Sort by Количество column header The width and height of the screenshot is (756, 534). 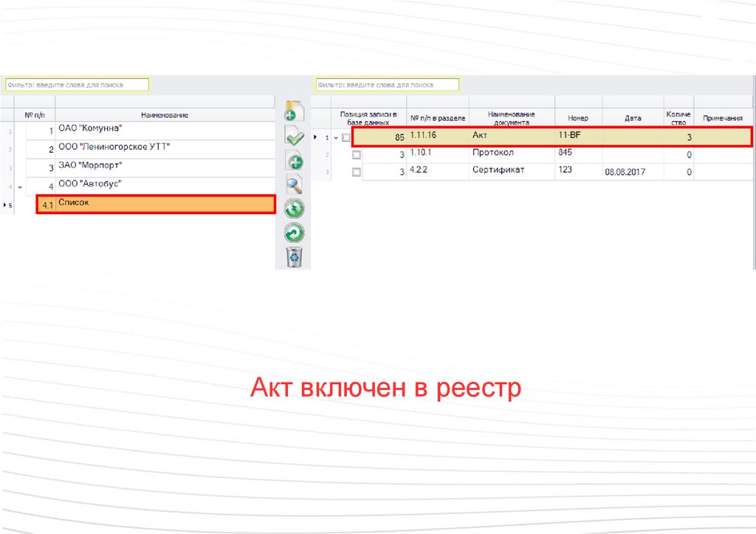[678, 118]
